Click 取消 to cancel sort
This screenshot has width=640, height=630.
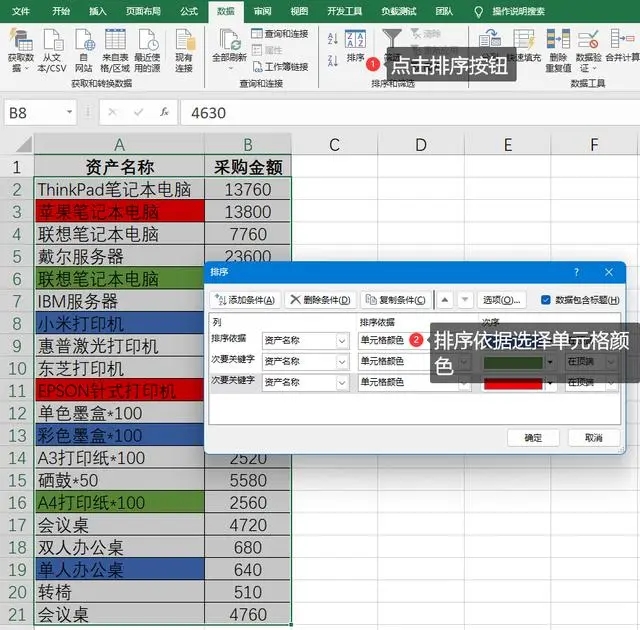pos(594,438)
